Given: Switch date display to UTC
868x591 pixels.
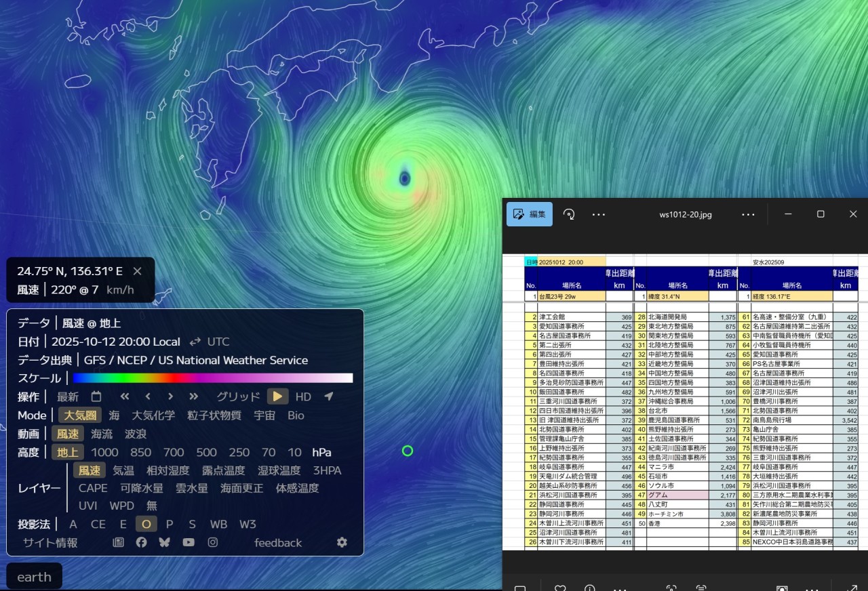Looking at the screenshot, I should coord(218,342).
